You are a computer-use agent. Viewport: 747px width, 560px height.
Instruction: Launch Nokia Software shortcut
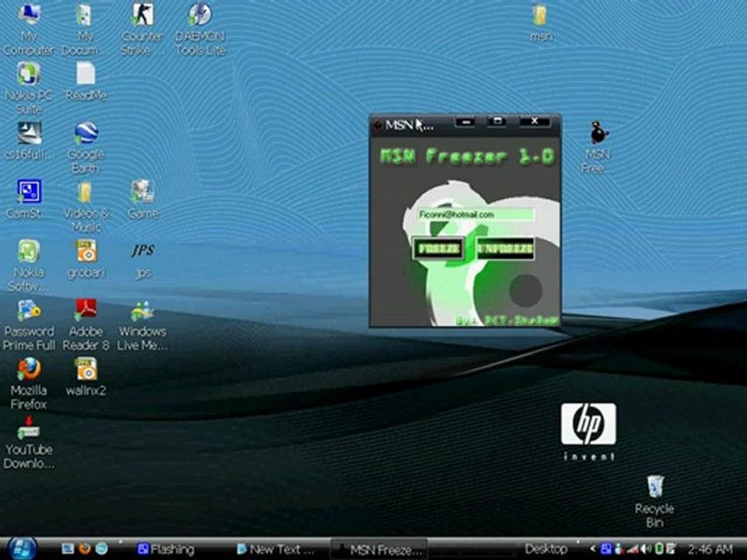[x=29, y=264]
